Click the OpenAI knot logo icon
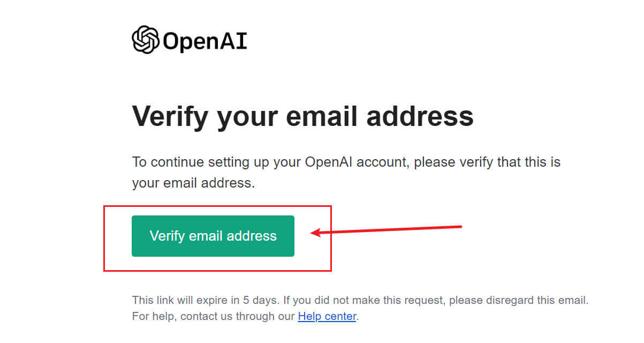 click(x=146, y=40)
